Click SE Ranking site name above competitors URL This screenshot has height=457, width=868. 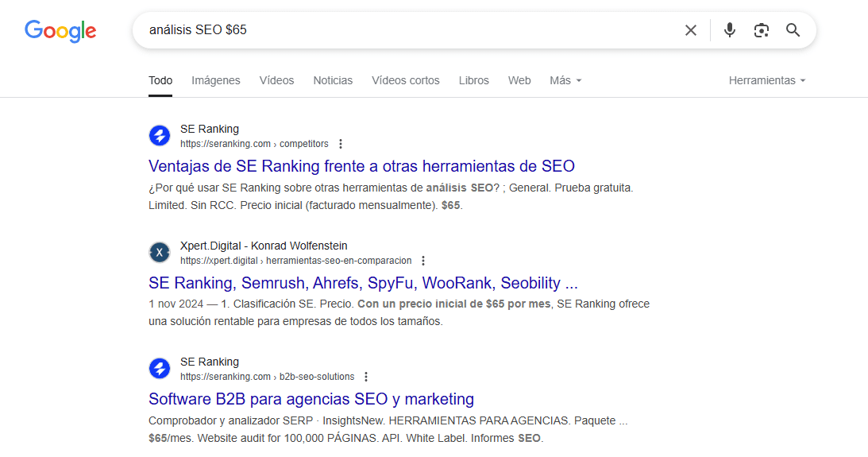pos(209,129)
